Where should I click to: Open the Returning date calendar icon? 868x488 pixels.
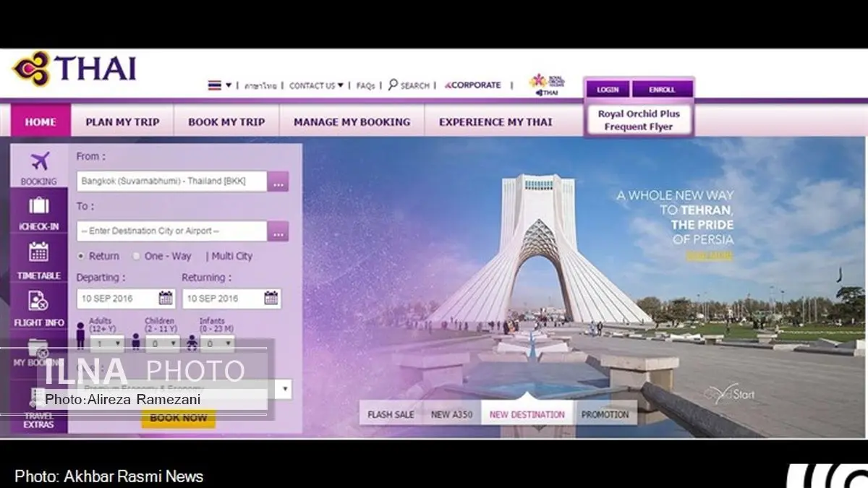click(271, 298)
